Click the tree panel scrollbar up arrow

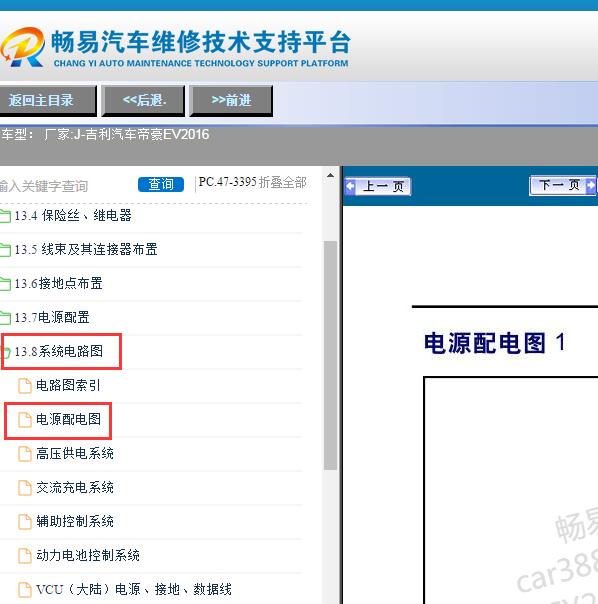click(330, 175)
